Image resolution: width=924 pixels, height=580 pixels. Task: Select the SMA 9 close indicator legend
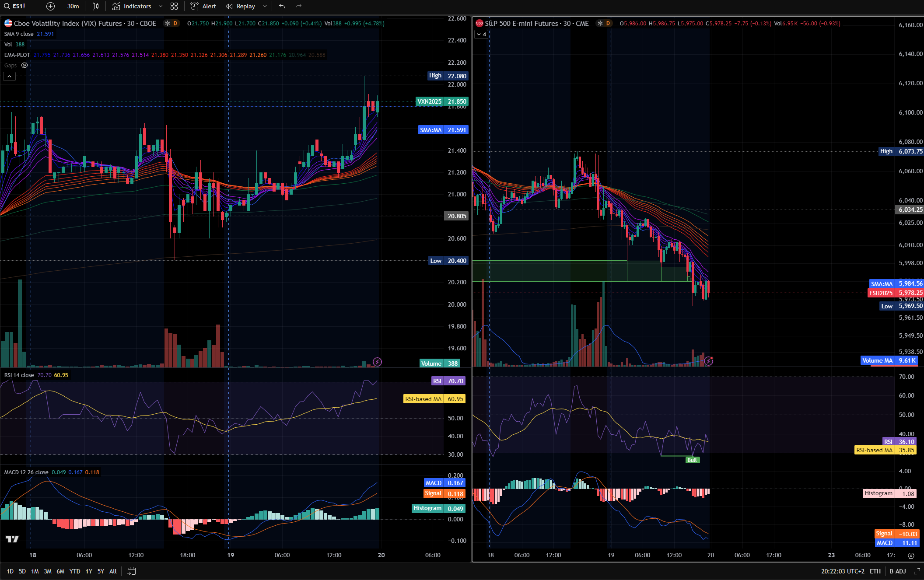point(19,34)
